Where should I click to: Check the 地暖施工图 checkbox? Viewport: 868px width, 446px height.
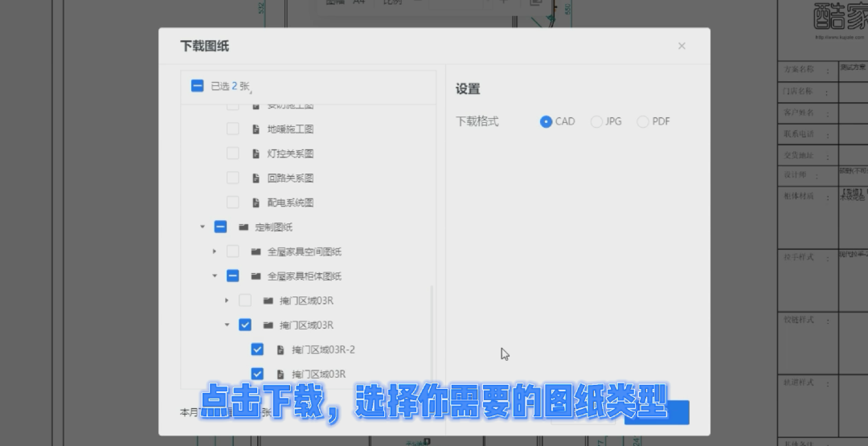(232, 129)
